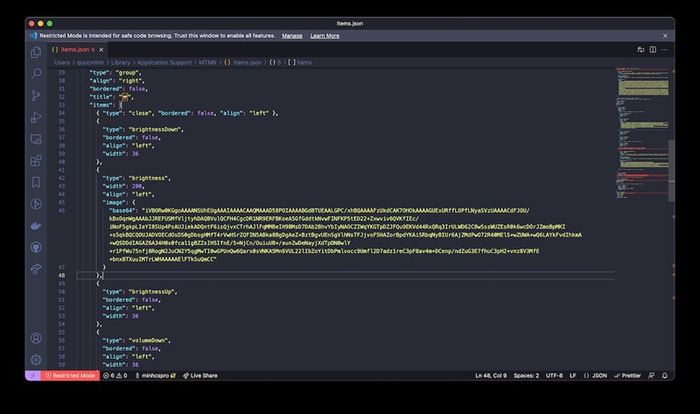Open the Live Share view in activity bar
This screenshot has width=700, height=414.
click(36, 269)
